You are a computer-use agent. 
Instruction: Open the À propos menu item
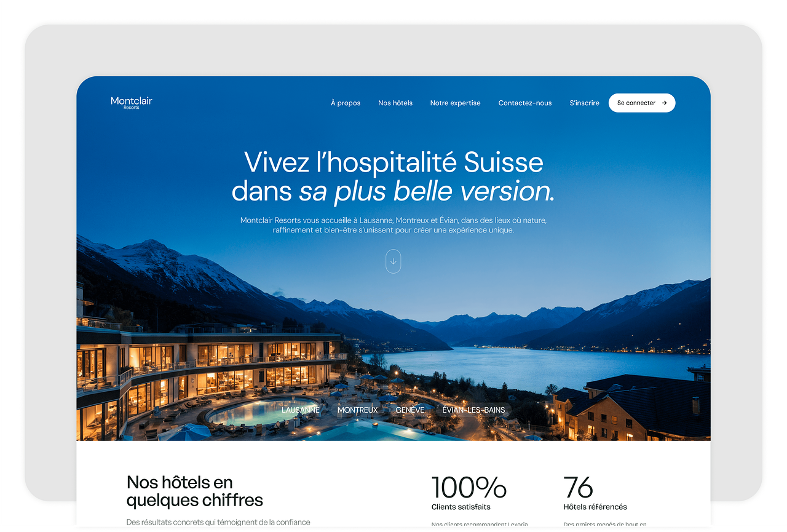(x=346, y=103)
